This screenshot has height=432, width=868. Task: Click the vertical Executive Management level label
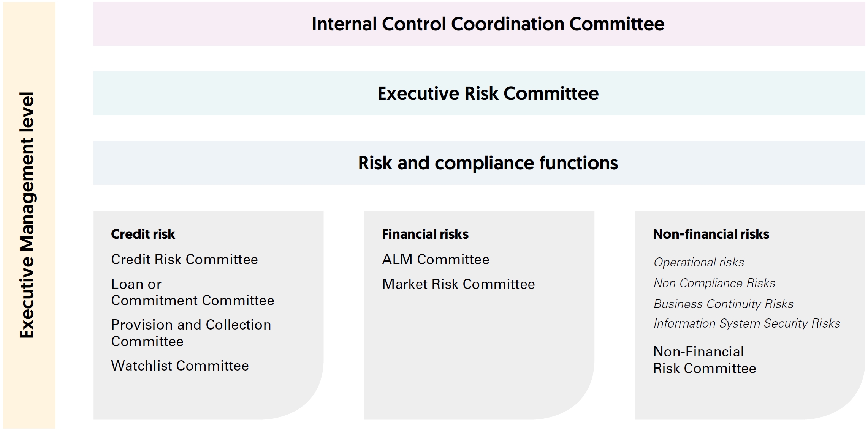(x=27, y=215)
